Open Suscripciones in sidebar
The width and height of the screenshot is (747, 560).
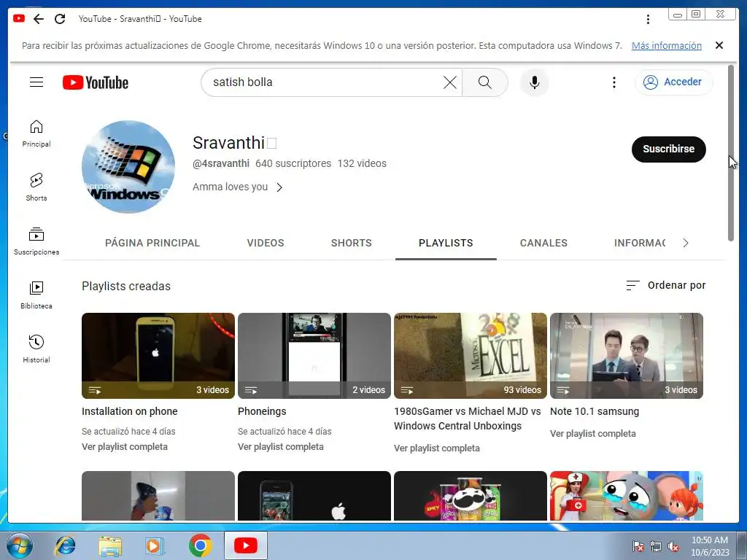click(x=36, y=241)
